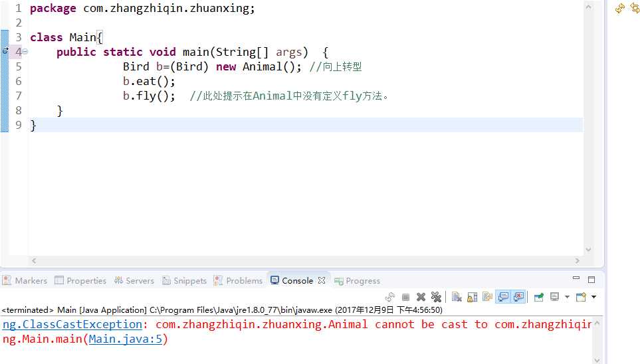Click 'b.eat();' on line 6

coord(149,82)
